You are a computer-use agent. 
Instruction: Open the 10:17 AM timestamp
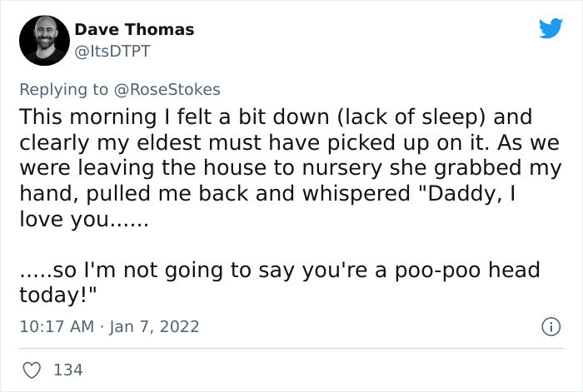point(56,325)
